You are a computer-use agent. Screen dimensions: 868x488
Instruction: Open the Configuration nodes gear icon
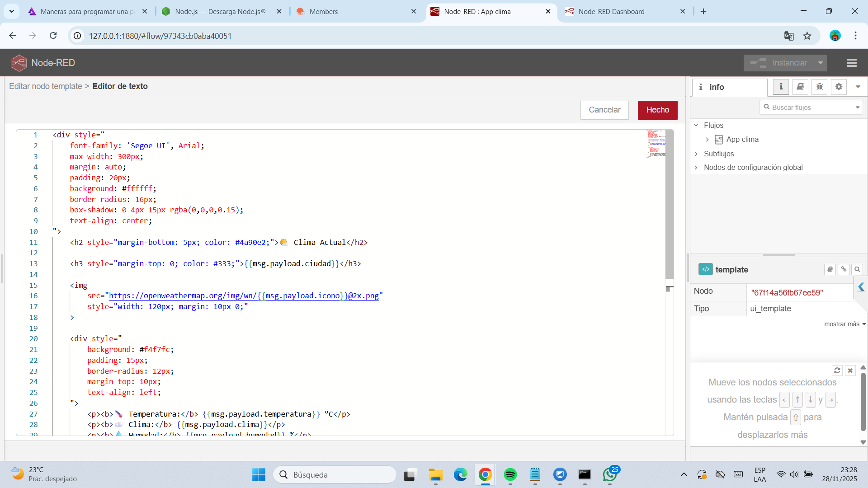point(839,87)
